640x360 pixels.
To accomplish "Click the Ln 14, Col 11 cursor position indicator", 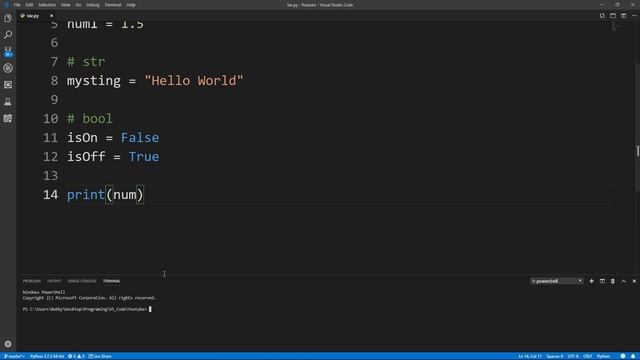I will (530, 356).
